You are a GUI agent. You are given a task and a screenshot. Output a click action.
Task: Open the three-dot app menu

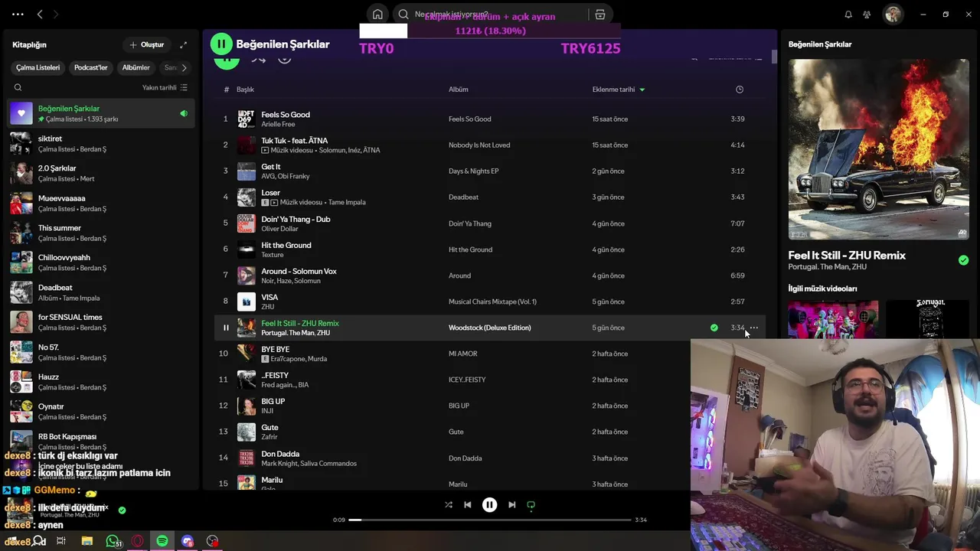coord(18,15)
